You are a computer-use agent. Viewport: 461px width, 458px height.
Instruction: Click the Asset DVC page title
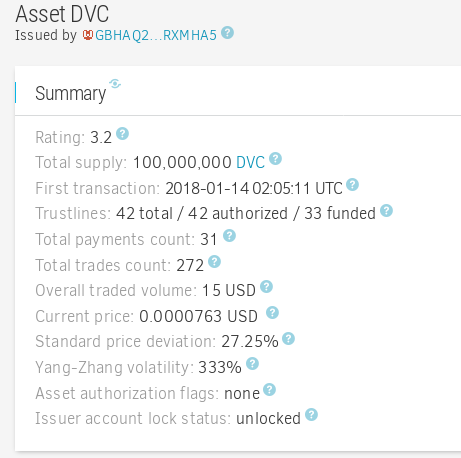[x=62, y=14]
